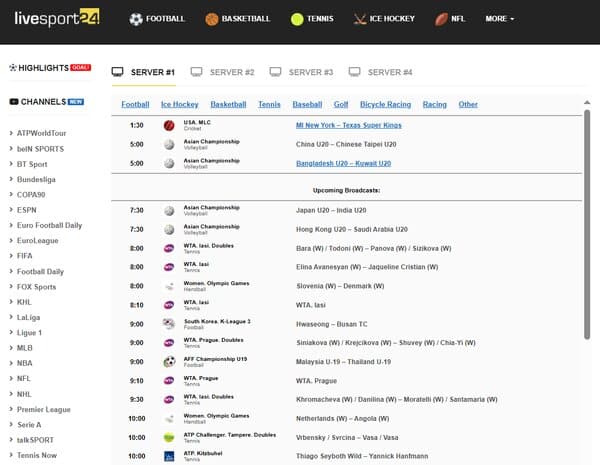The height and width of the screenshot is (465, 600).
Task: Expand the Premier League channel
Action: click(40, 410)
